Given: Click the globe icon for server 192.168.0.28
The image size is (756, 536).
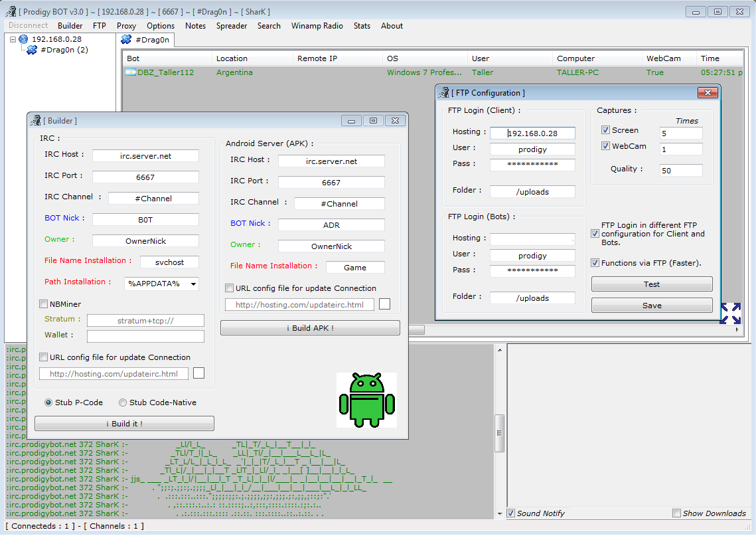Looking at the screenshot, I should (x=24, y=39).
